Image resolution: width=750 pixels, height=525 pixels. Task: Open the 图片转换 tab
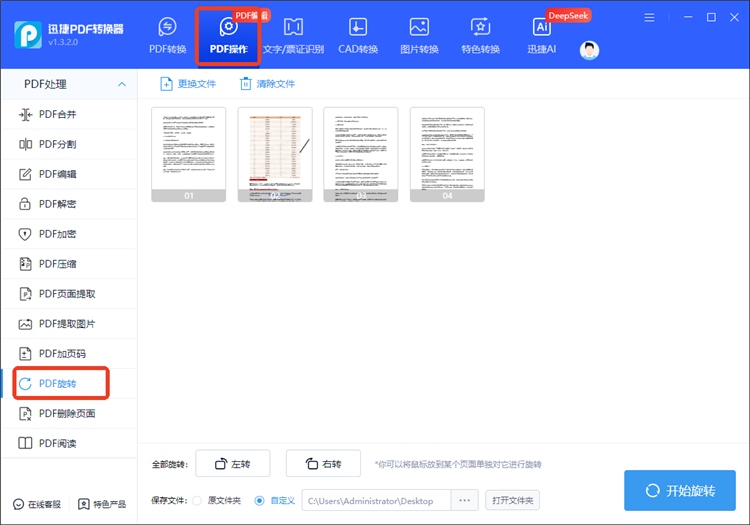419,36
